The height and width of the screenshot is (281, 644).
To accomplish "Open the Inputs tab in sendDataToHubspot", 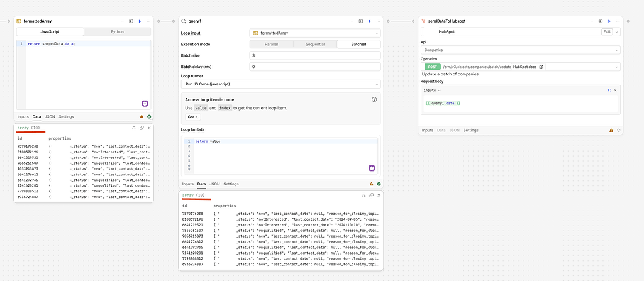I will (428, 130).
